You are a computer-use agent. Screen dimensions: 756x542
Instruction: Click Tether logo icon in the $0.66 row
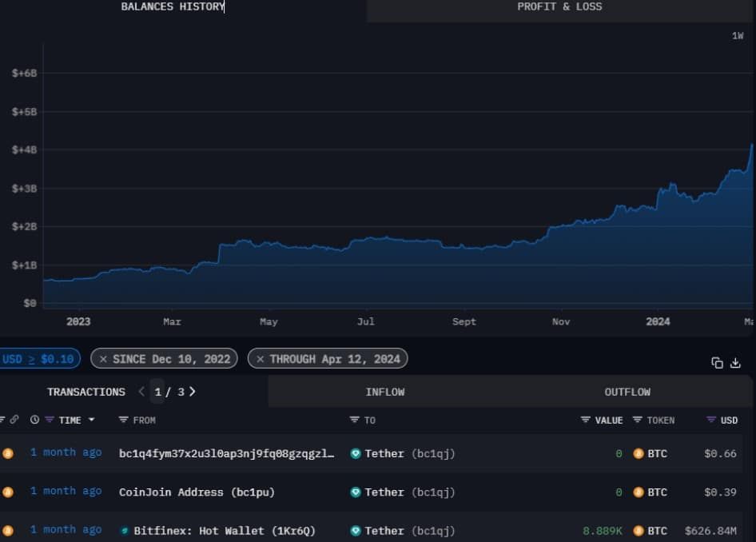pyautogui.click(x=356, y=453)
